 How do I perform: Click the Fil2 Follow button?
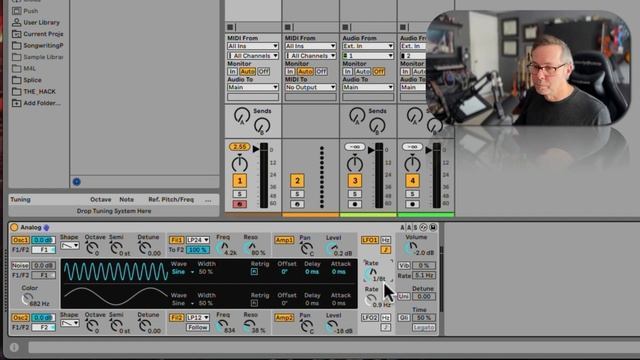[198, 327]
